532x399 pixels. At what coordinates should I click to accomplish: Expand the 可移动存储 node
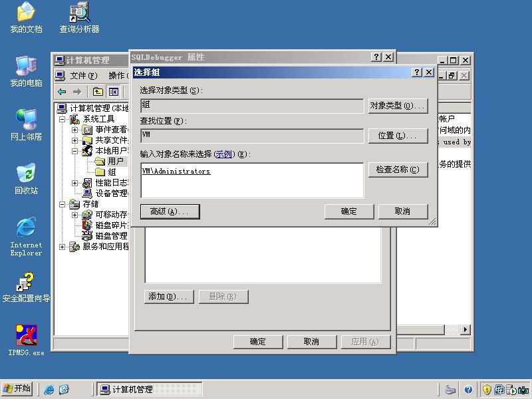pos(74,215)
